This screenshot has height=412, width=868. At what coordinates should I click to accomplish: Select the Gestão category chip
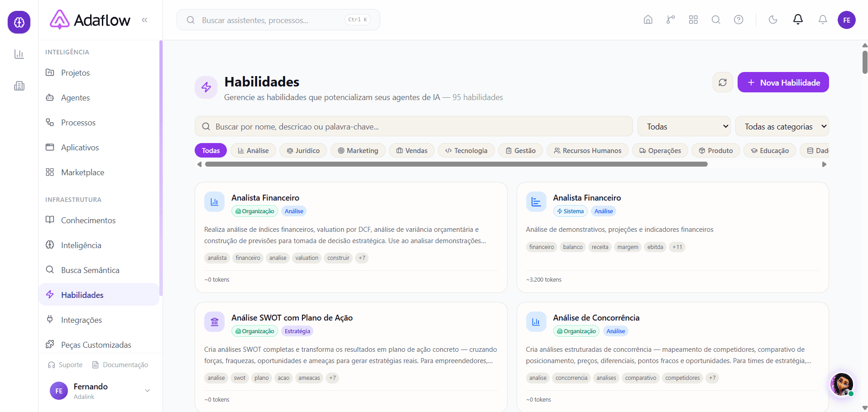coord(520,151)
